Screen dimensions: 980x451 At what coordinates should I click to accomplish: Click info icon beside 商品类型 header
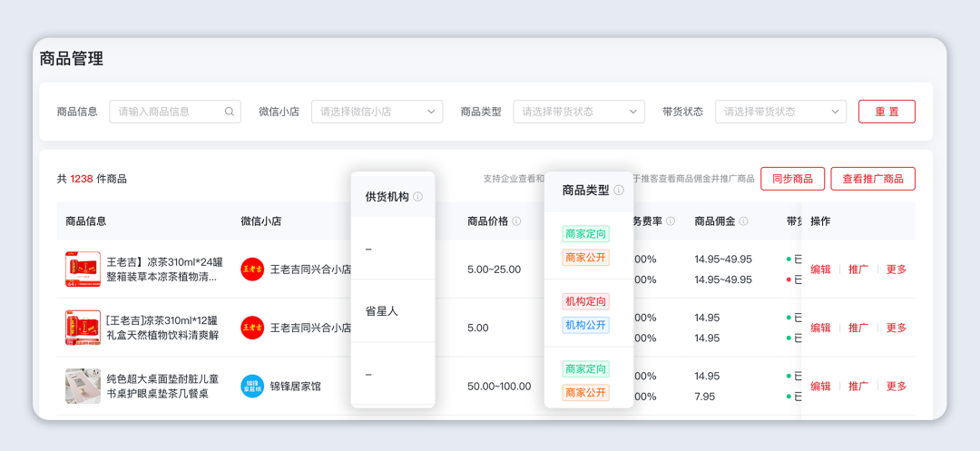(x=619, y=191)
